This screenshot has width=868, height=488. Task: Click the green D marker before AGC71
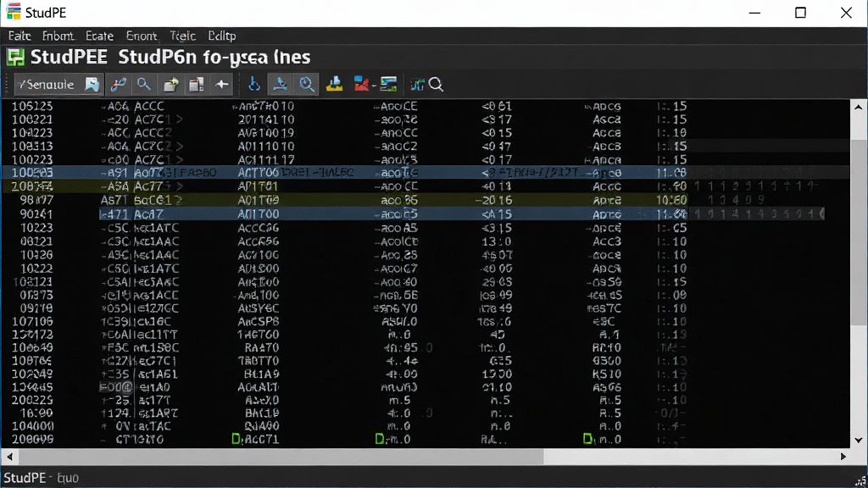(x=236, y=440)
